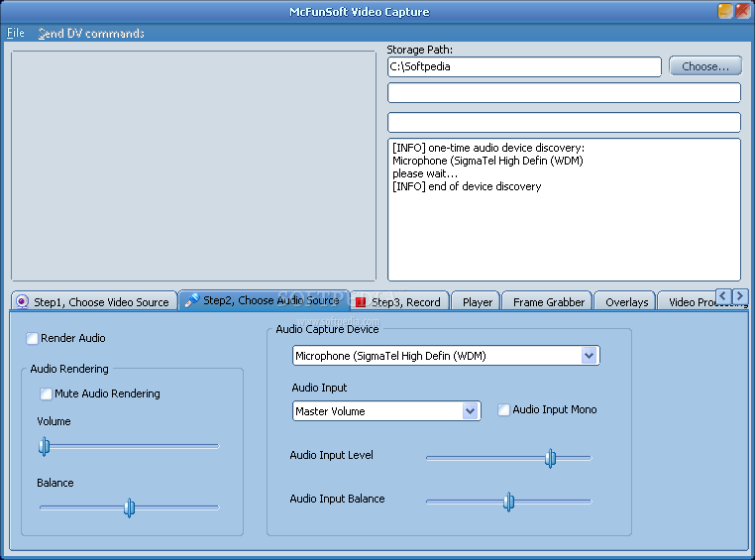Viewport: 755px width, 560px height.
Task: Click the webcam icon on Step1 tab
Action: click(22, 302)
